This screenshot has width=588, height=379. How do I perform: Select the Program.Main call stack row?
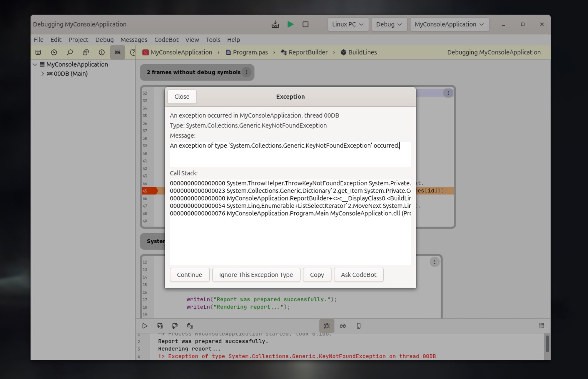290,214
